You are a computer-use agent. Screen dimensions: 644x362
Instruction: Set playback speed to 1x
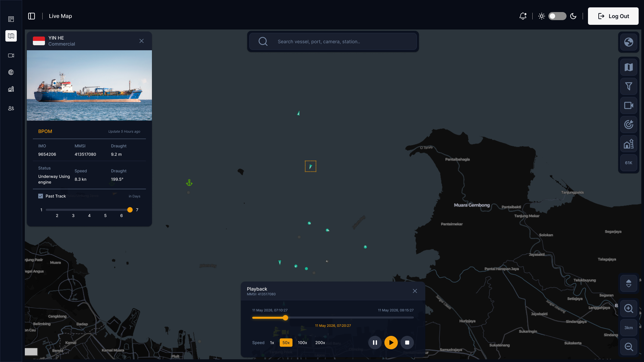pos(272,343)
